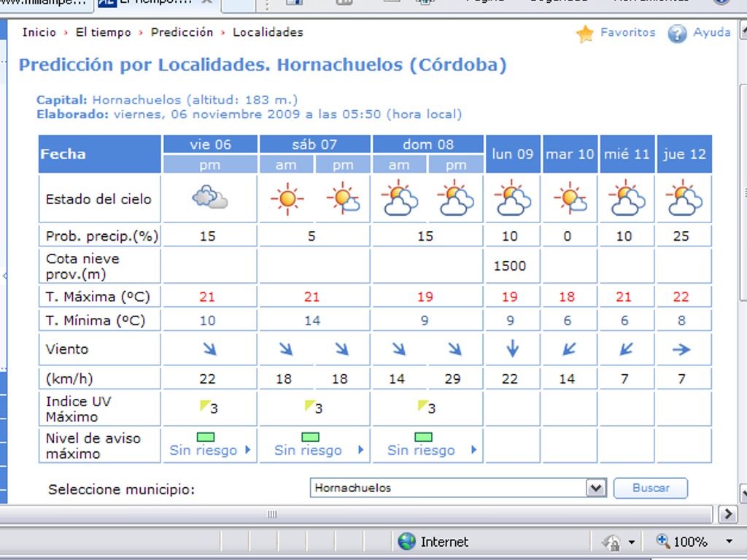The height and width of the screenshot is (560, 747).
Task: Click the green warning level indicator for Saturday
Action: 311,437
